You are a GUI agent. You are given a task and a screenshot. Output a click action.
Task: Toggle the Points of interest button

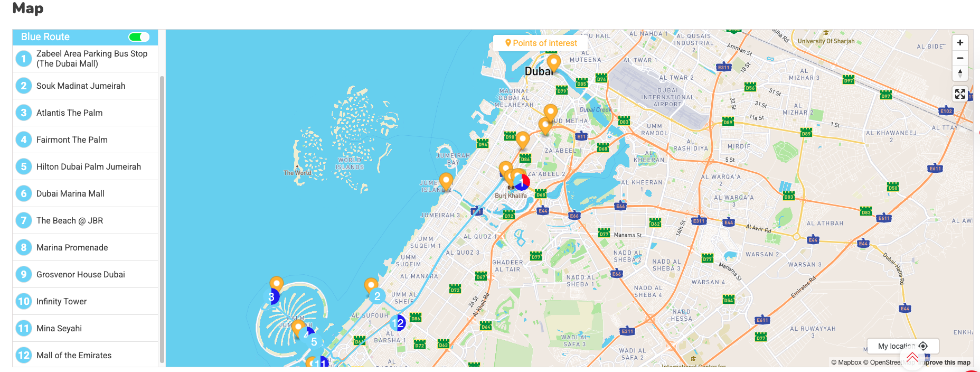pyautogui.click(x=541, y=43)
